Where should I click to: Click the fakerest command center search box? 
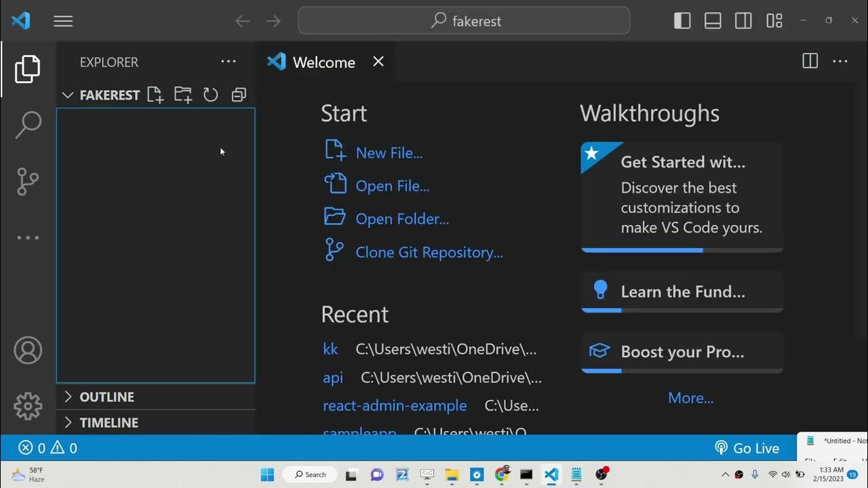pyautogui.click(x=464, y=21)
